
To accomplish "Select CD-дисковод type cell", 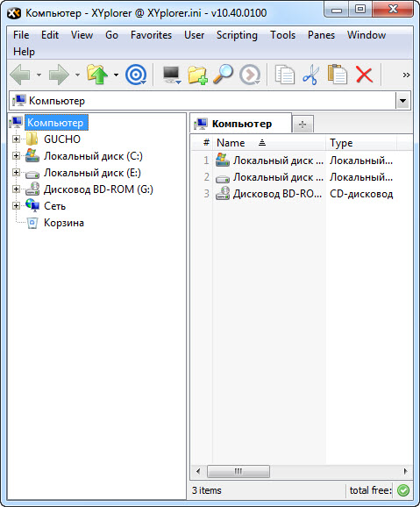I will click(361, 194).
